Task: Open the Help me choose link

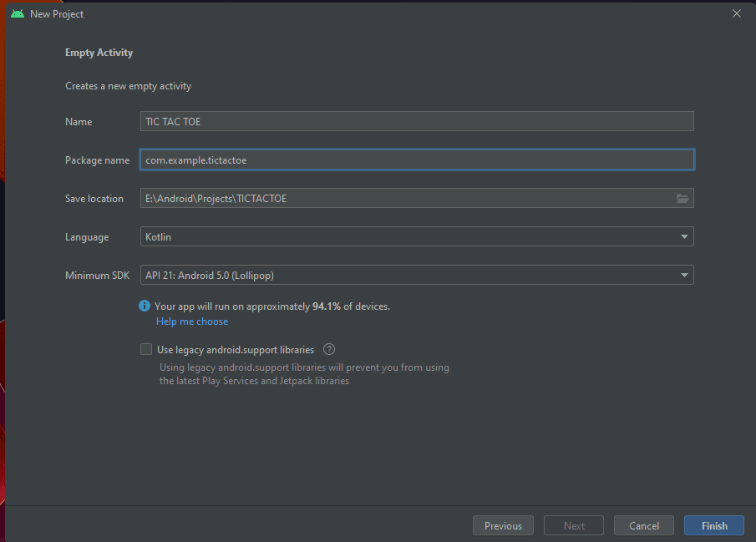Action: click(x=192, y=322)
